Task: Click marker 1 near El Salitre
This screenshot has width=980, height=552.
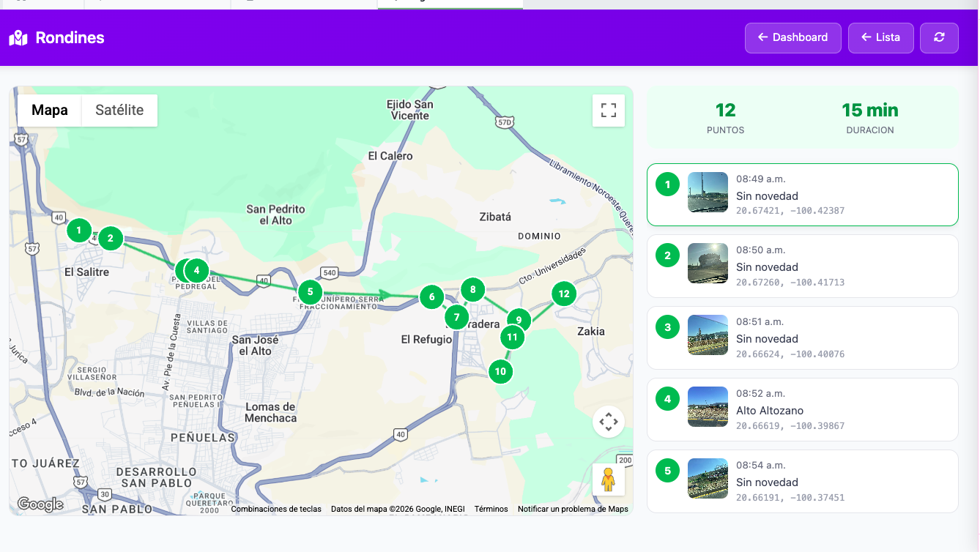Action: click(78, 230)
